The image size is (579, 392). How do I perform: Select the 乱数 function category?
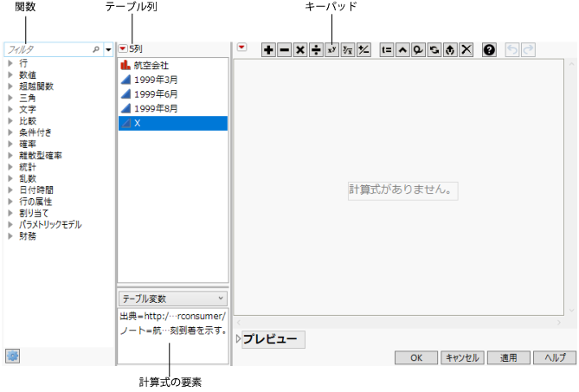tap(28, 178)
